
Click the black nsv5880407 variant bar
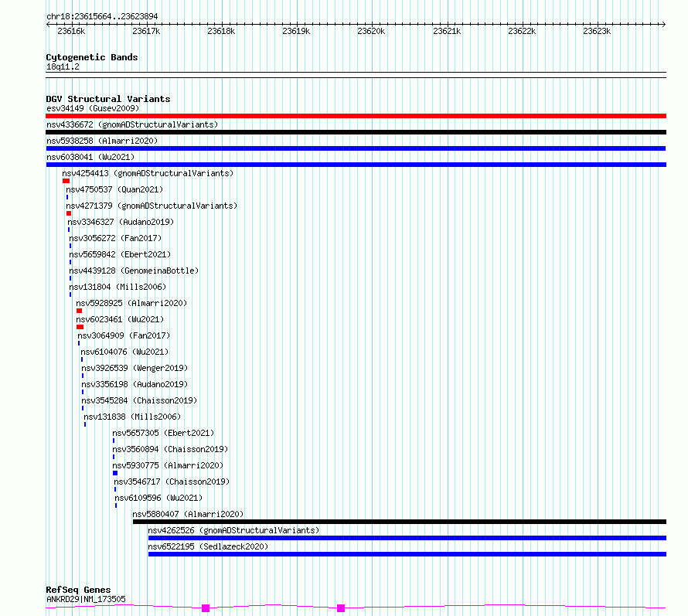click(400, 522)
